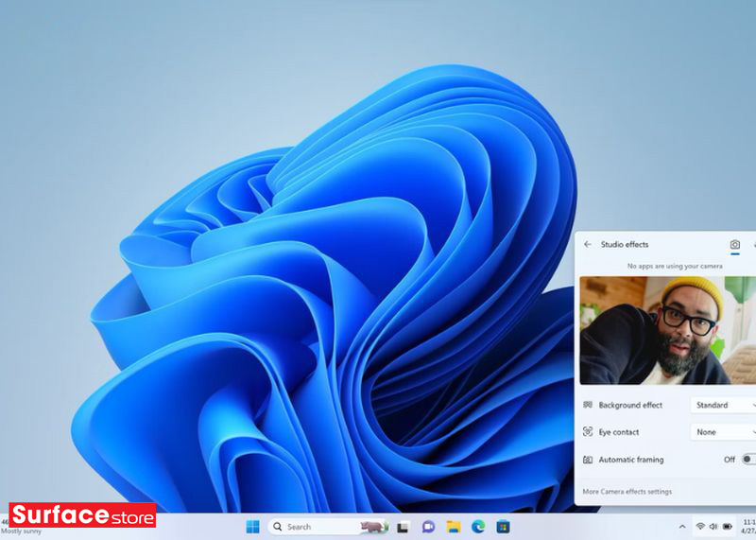Click the battery icon in system tray
This screenshot has height=540, width=756.
(x=728, y=527)
